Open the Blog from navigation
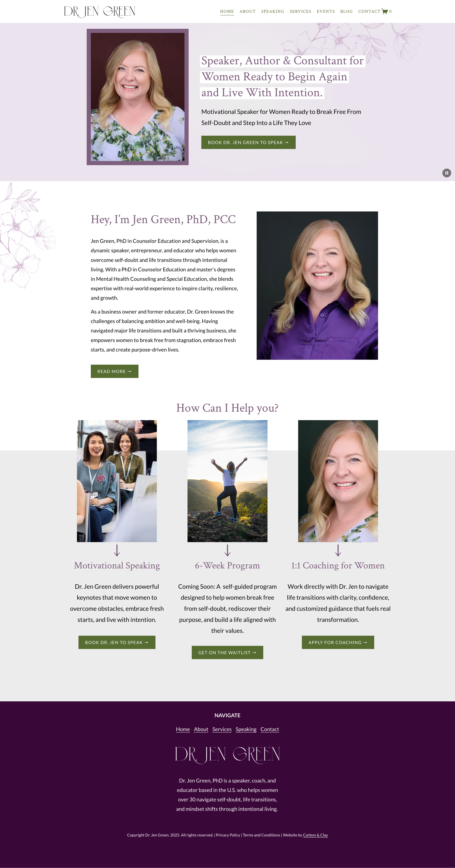Screen dimensions: 455x868 coord(346,11)
